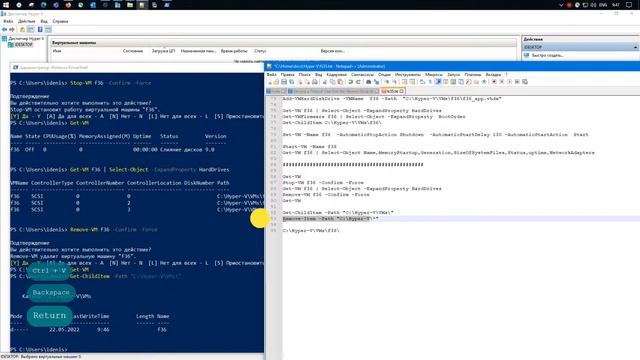The image size is (640, 360).
Task: Open Windows Start menu
Action: coord(6,5)
